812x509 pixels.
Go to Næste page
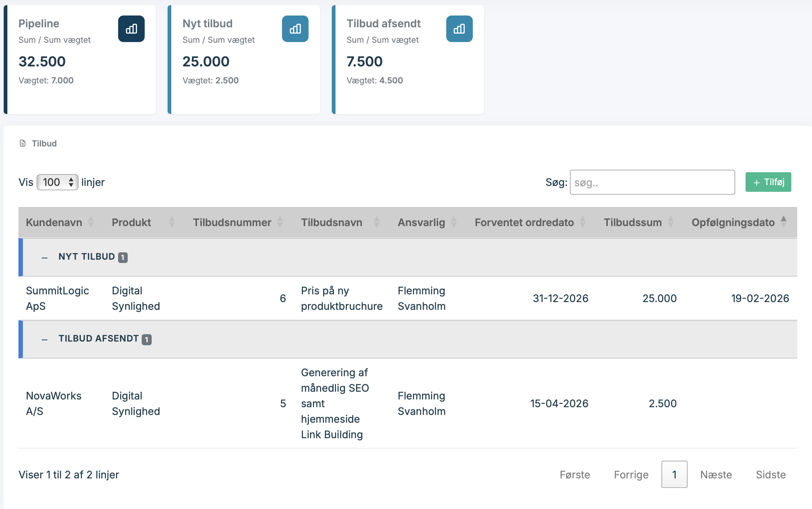point(716,475)
